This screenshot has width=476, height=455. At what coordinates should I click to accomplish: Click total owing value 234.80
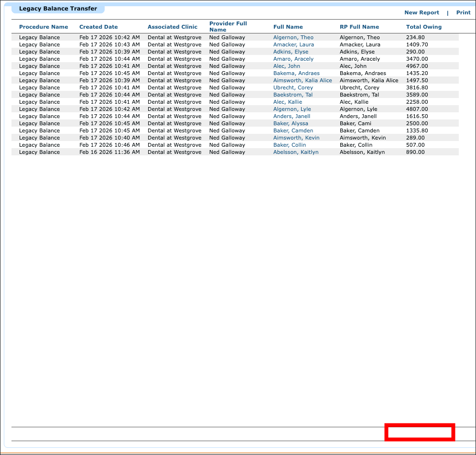415,37
